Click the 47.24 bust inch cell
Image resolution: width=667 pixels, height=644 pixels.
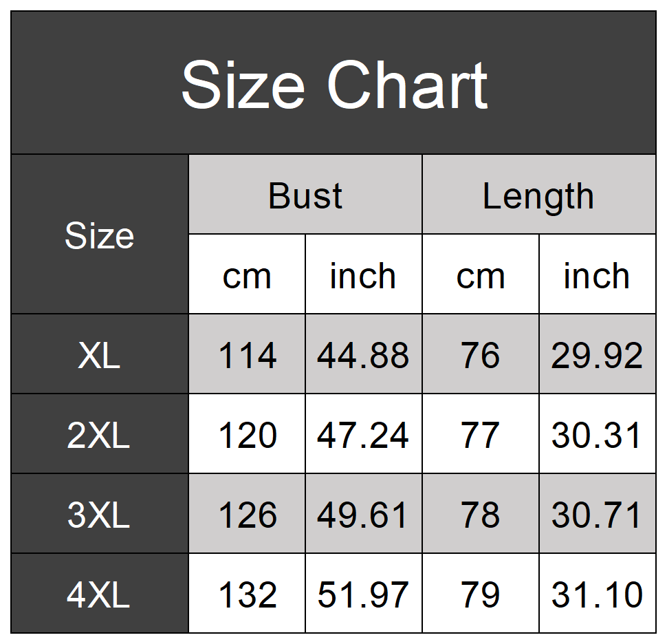pyautogui.click(x=363, y=435)
